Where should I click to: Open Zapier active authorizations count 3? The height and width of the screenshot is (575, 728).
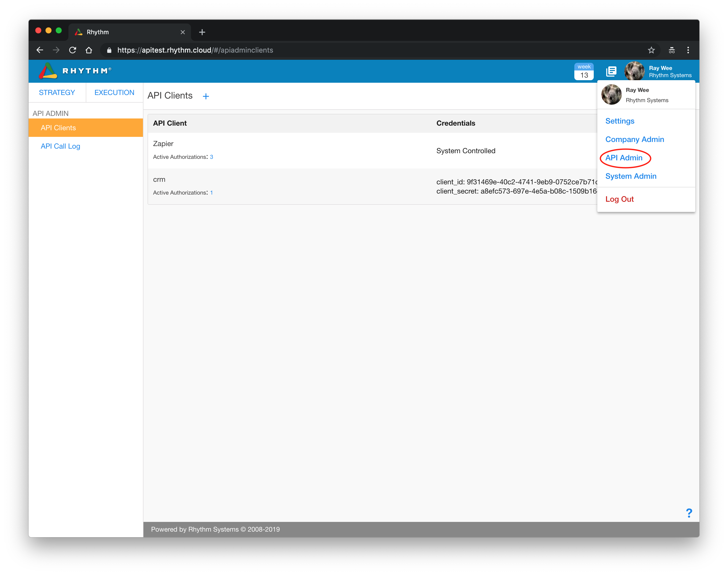coord(211,157)
